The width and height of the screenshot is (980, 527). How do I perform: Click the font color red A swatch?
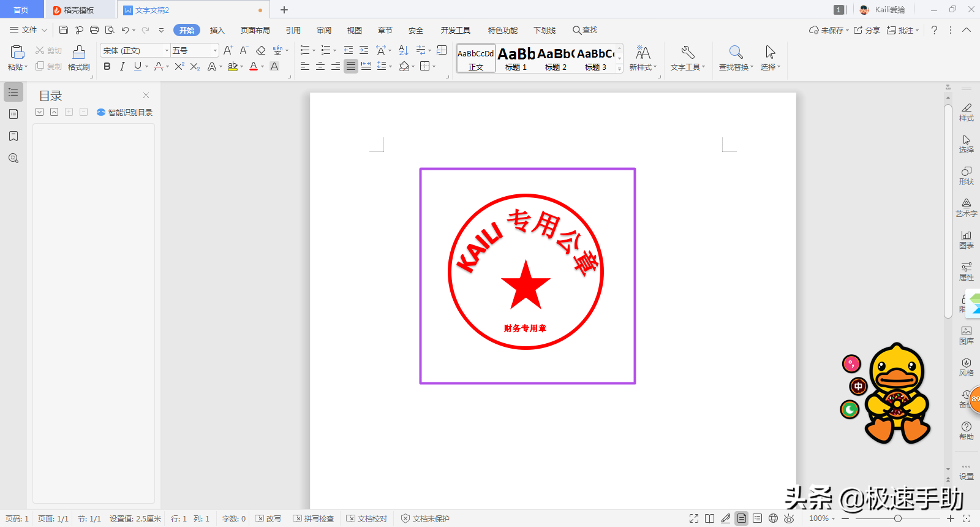point(254,66)
